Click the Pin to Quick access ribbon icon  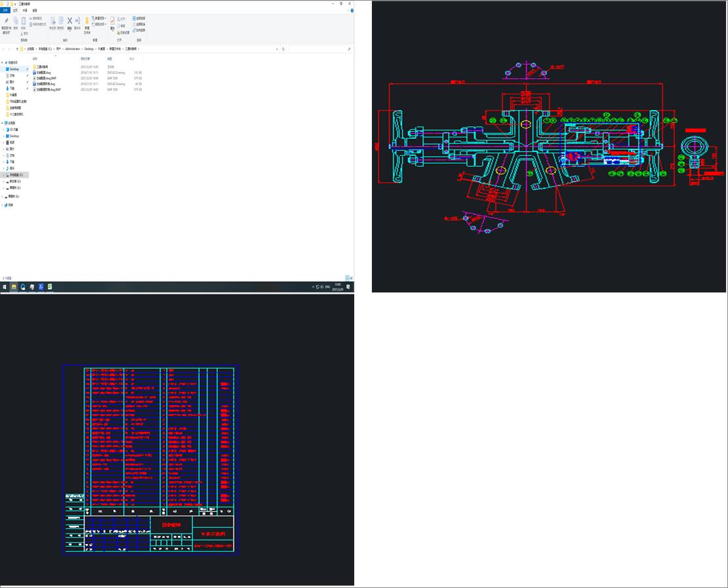click(x=7, y=22)
